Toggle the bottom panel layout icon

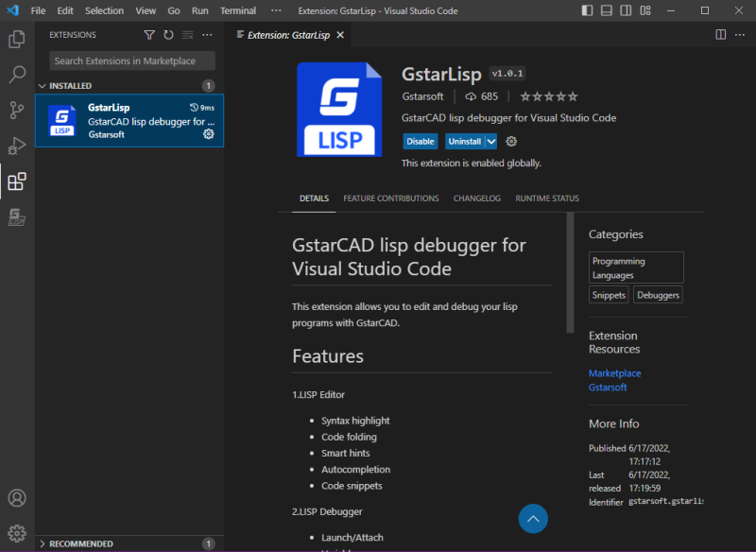pos(607,10)
